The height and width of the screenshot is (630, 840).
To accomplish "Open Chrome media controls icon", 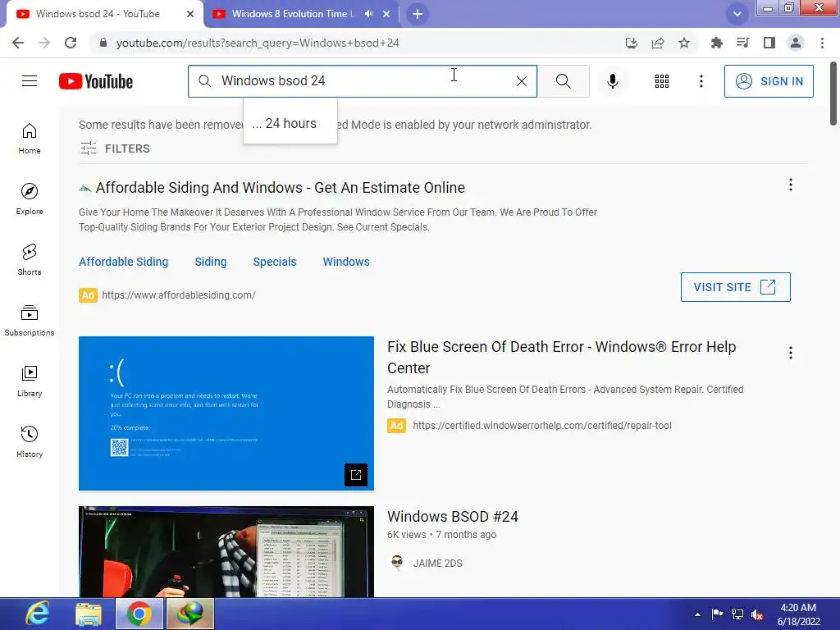I will [742, 43].
